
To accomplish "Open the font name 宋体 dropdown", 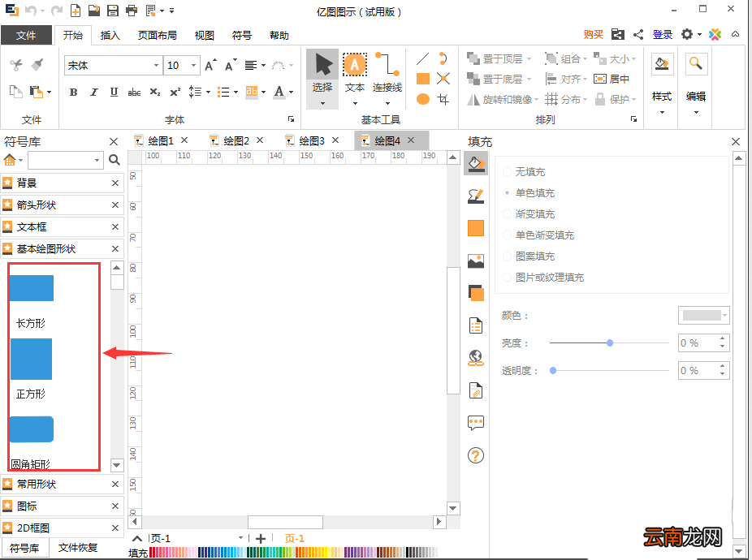I will click(x=156, y=65).
